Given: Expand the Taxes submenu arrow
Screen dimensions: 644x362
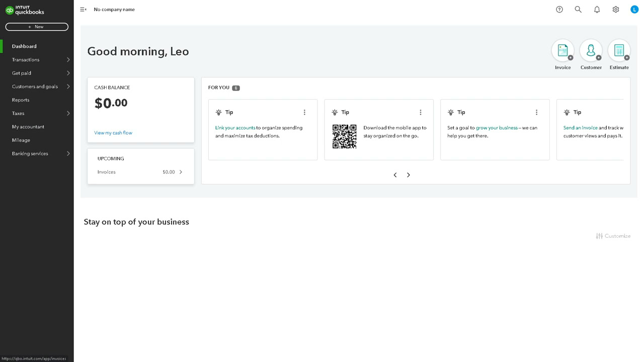Looking at the screenshot, I should click(x=68, y=114).
